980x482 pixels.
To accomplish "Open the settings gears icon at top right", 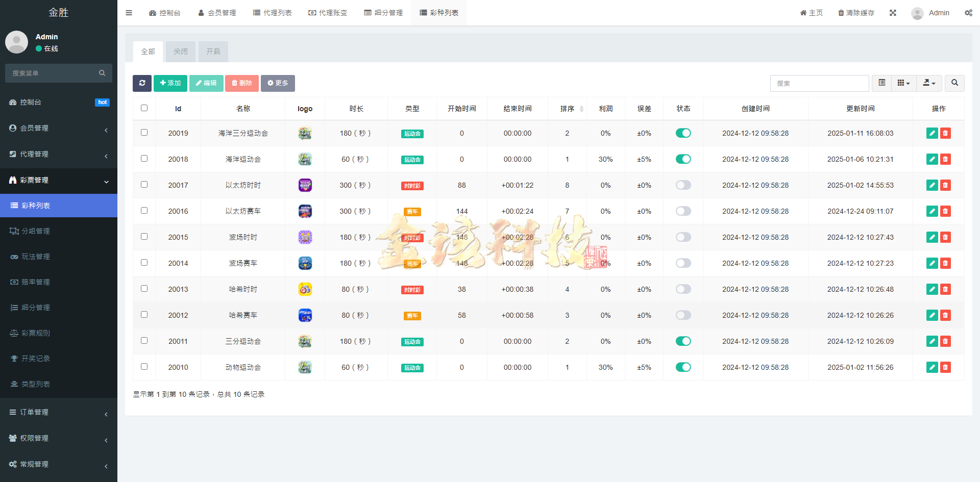I will 968,13.
